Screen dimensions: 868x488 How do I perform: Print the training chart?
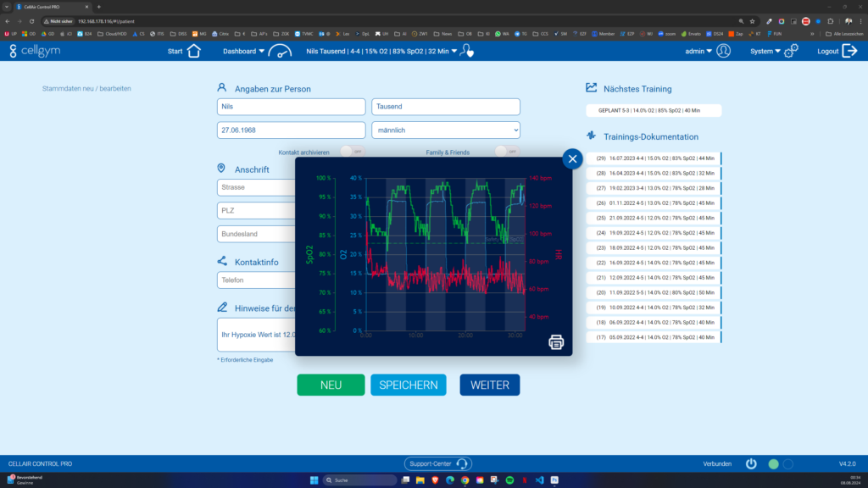[x=556, y=342]
